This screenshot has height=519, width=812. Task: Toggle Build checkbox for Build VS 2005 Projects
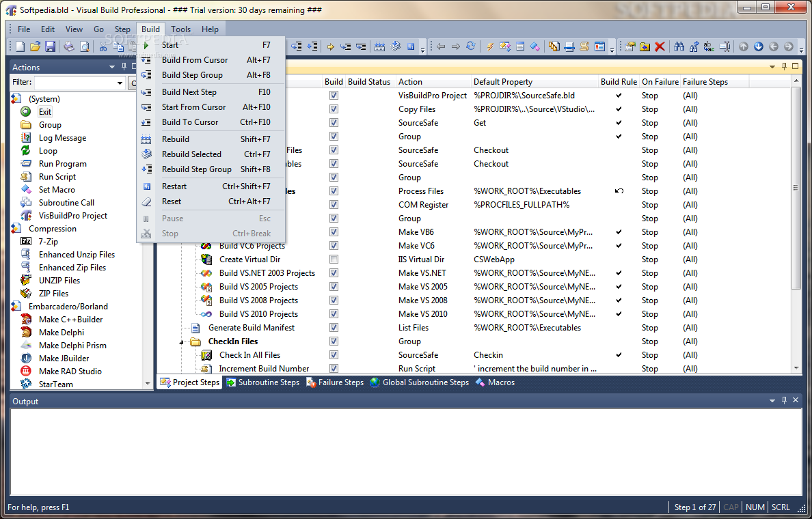click(x=334, y=287)
